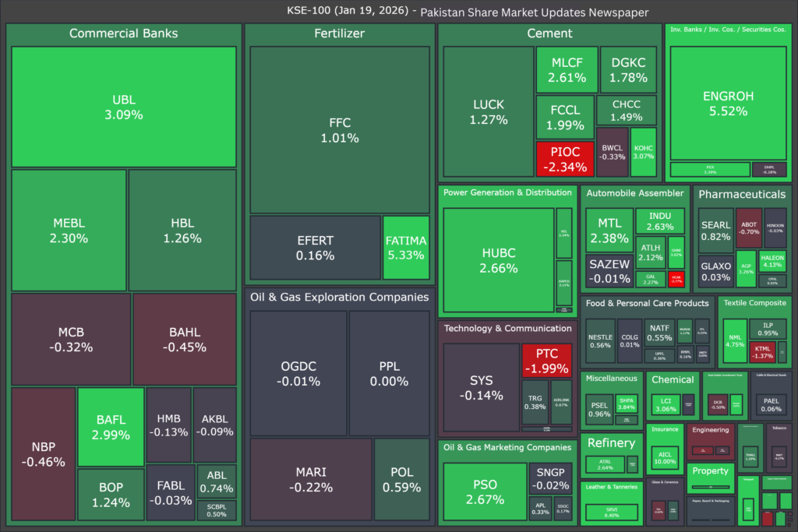Image resolution: width=798 pixels, height=532 pixels.
Task: Select the Fertilizer sector heading
Action: 339,33
